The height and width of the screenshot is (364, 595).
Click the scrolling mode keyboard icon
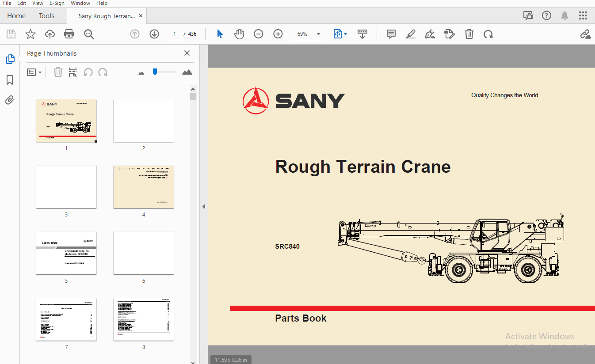(x=362, y=34)
